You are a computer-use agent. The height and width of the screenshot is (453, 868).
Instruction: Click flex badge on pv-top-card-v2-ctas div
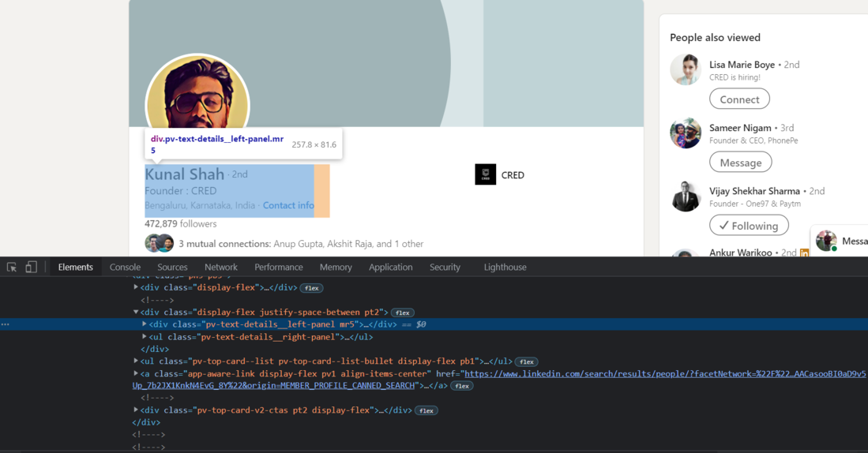(426, 410)
